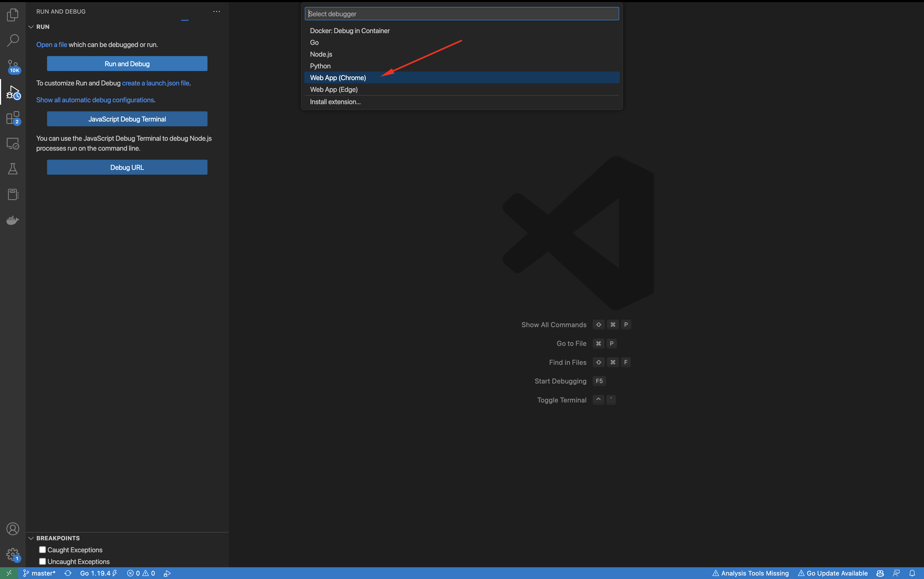Click create a launch.json file link

tap(155, 83)
